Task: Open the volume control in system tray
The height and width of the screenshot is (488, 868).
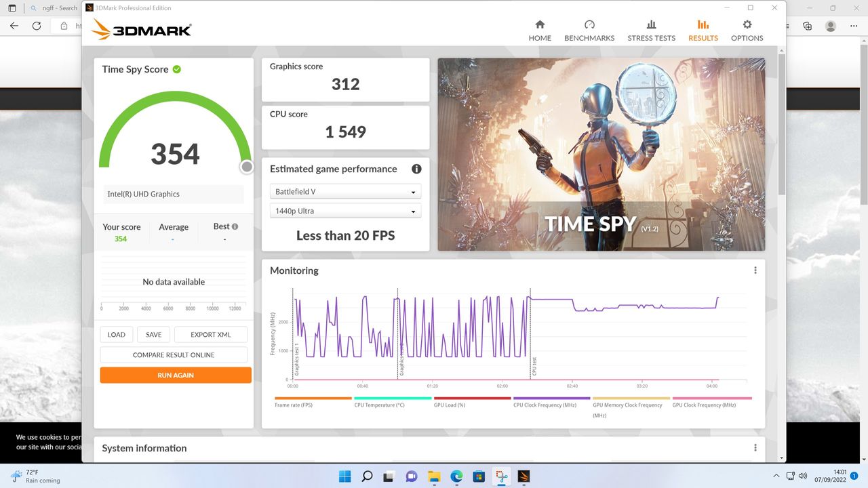Action: (x=803, y=476)
